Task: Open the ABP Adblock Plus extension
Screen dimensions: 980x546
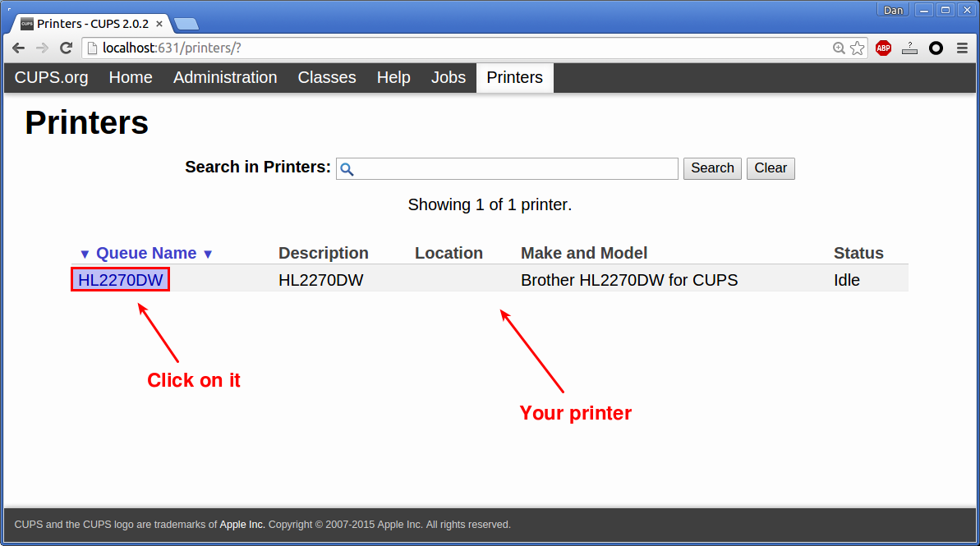Action: (x=883, y=48)
